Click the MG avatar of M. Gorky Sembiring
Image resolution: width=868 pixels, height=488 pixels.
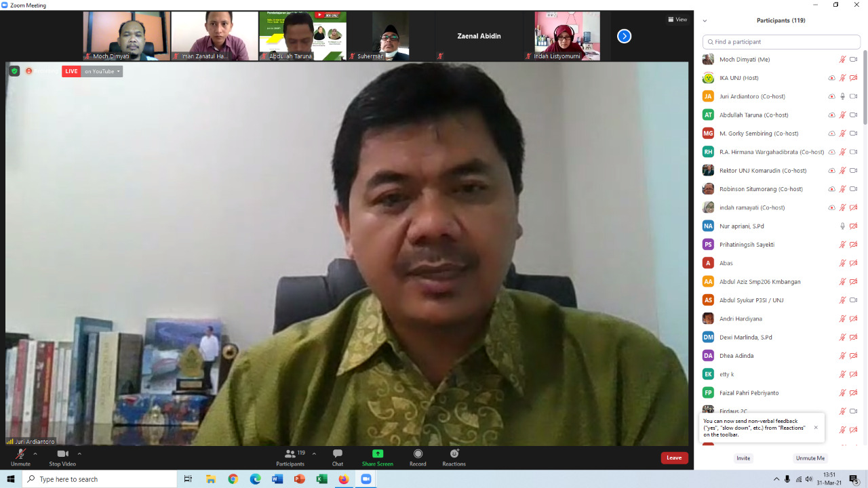tap(708, 134)
